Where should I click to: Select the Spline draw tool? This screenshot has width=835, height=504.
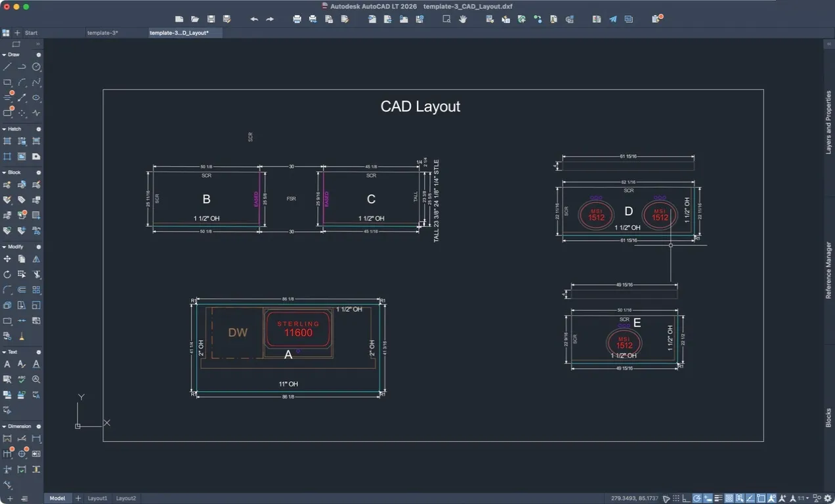click(36, 82)
